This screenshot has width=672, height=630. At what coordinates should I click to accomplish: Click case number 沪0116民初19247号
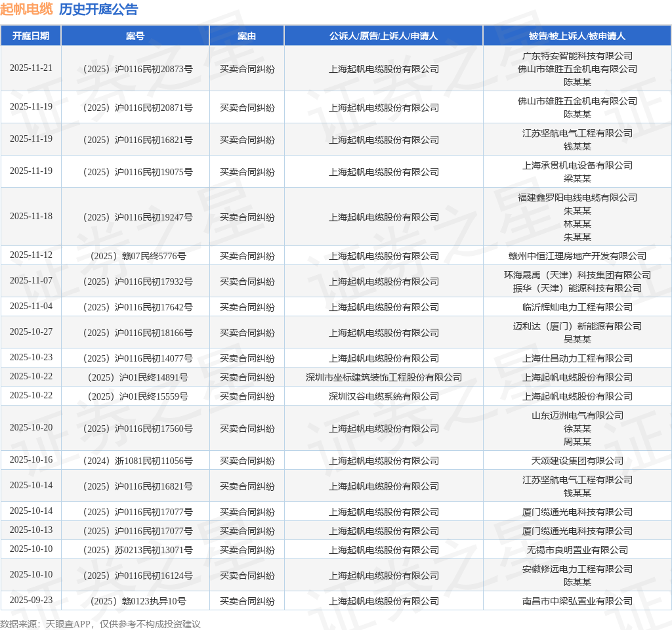point(138,217)
